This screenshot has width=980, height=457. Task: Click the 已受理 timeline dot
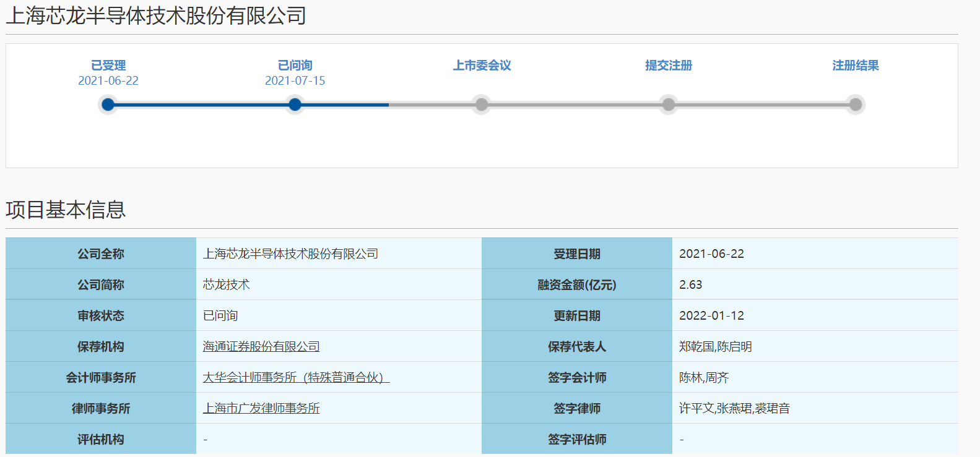click(x=108, y=105)
